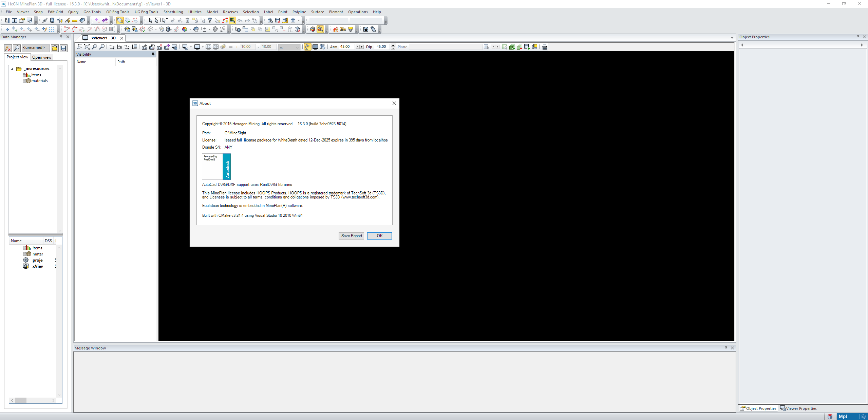Open the <unnamed> combo box in Data Manager
This screenshot has height=420, width=868.
(36, 48)
